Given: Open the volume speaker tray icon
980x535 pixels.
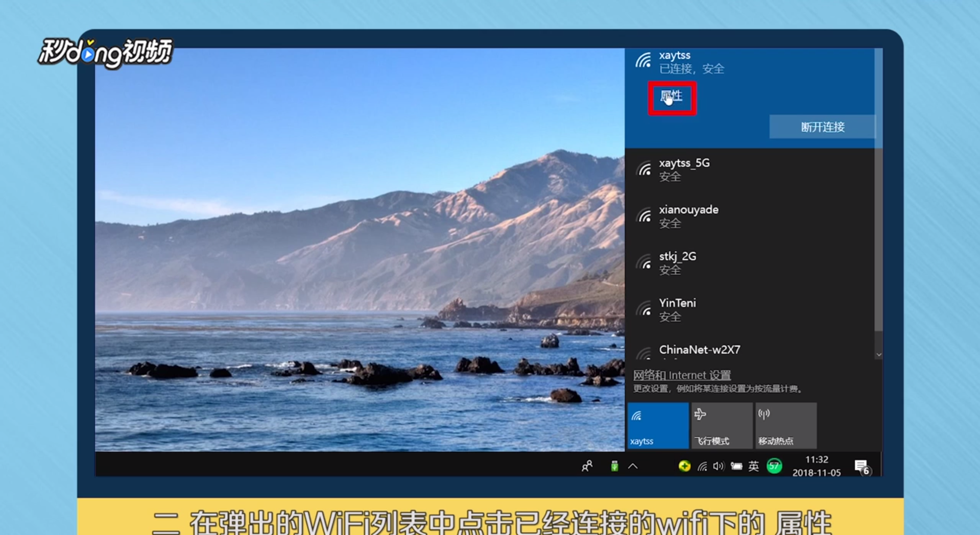Looking at the screenshot, I should click(x=719, y=466).
